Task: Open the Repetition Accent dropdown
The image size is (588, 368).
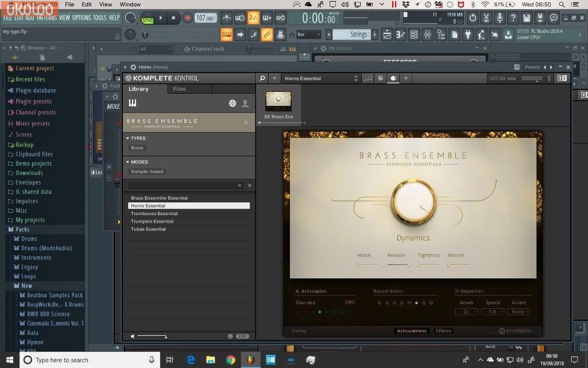Action: click(519, 312)
